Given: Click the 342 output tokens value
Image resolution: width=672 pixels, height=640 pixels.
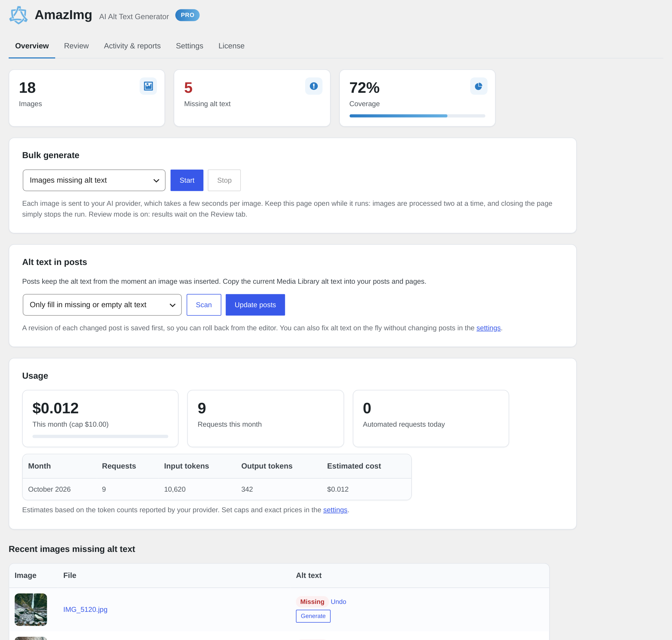Looking at the screenshot, I should [x=247, y=489].
